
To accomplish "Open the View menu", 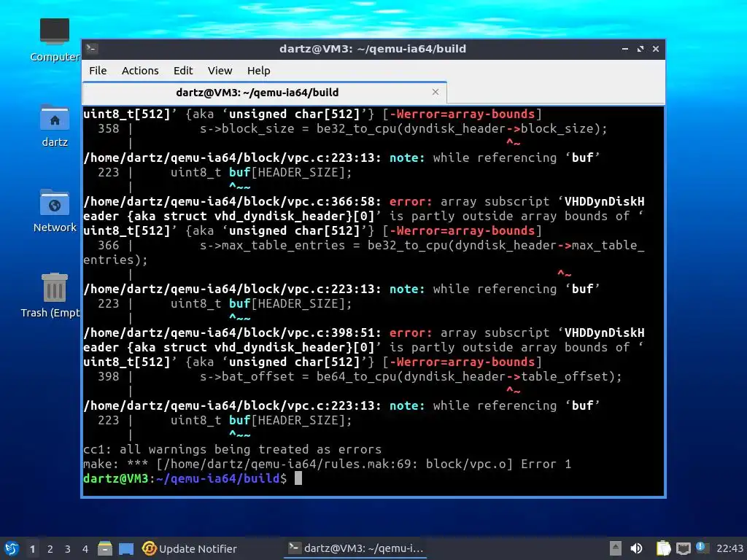I will point(220,71).
